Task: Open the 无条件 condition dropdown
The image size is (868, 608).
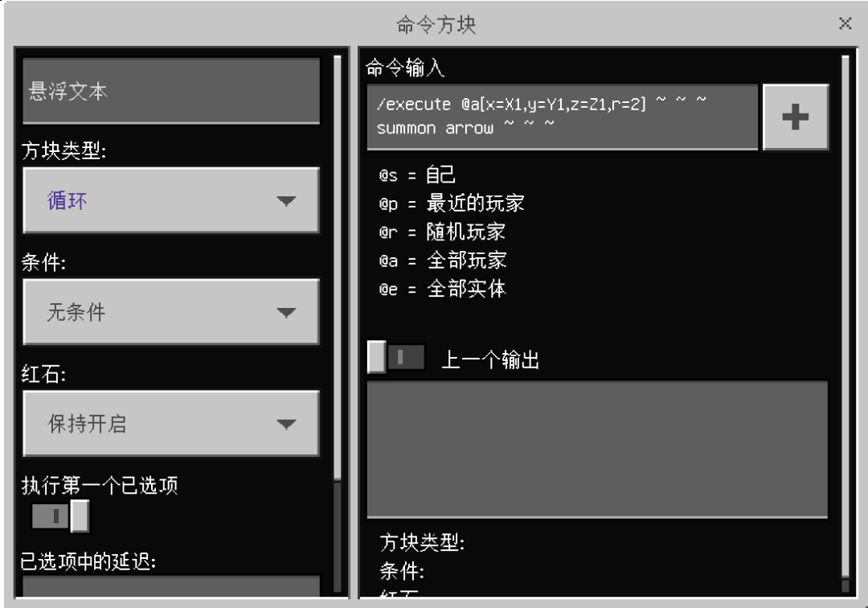Action: click(x=171, y=312)
